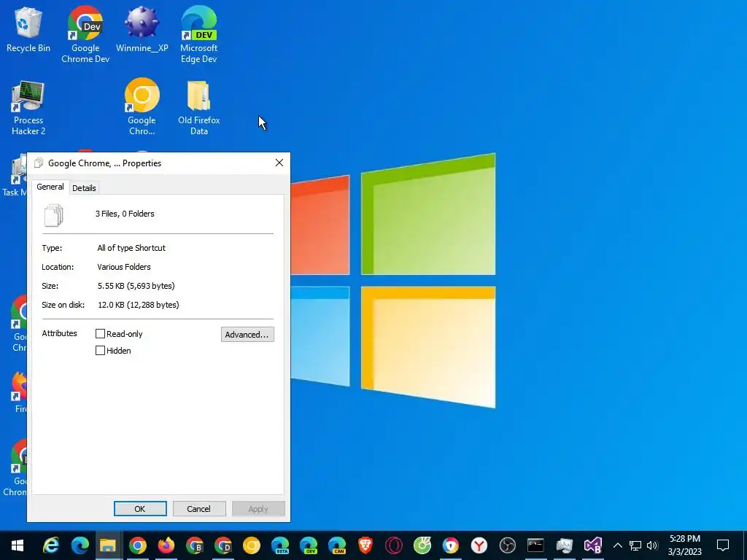Viewport: 747px width, 560px height.
Task: Show hidden system tray icons
Action: tap(617, 545)
